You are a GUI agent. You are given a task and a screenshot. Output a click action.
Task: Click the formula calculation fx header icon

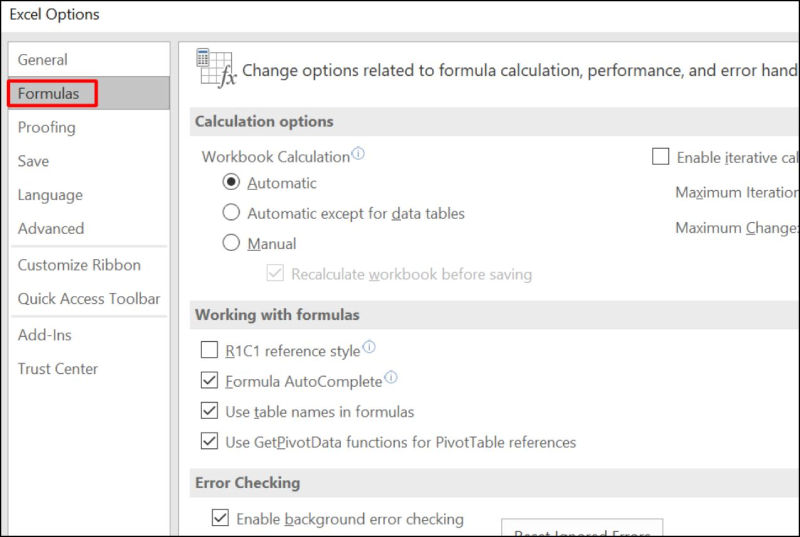216,68
